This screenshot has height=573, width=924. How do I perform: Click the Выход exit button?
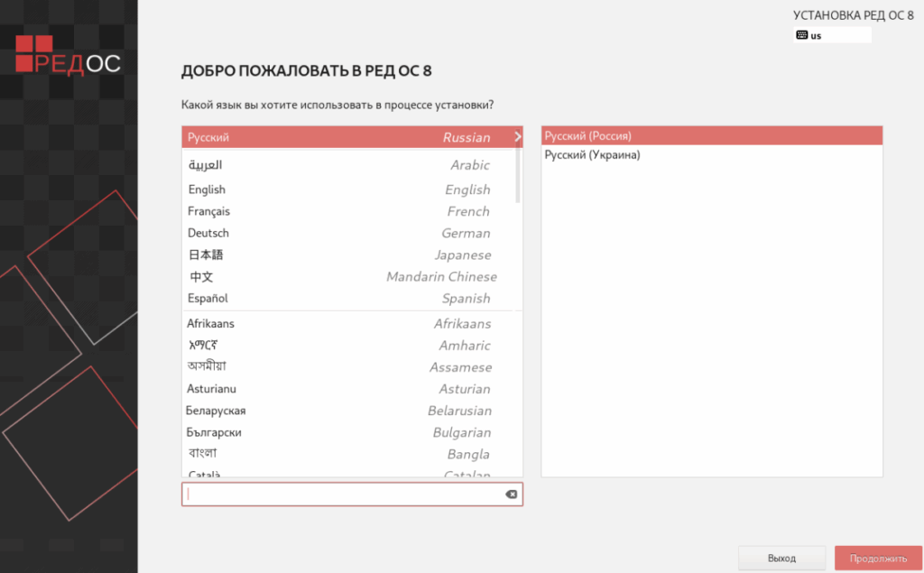tap(781, 558)
